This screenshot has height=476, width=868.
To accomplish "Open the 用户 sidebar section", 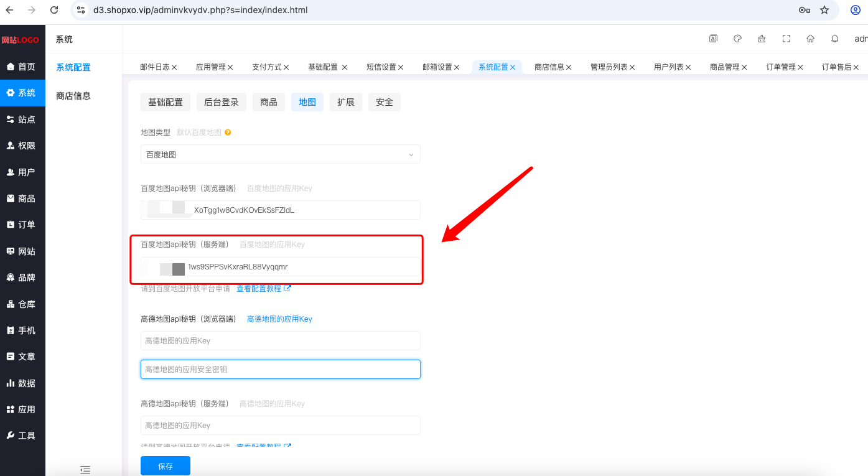I will pyautogui.click(x=22, y=172).
